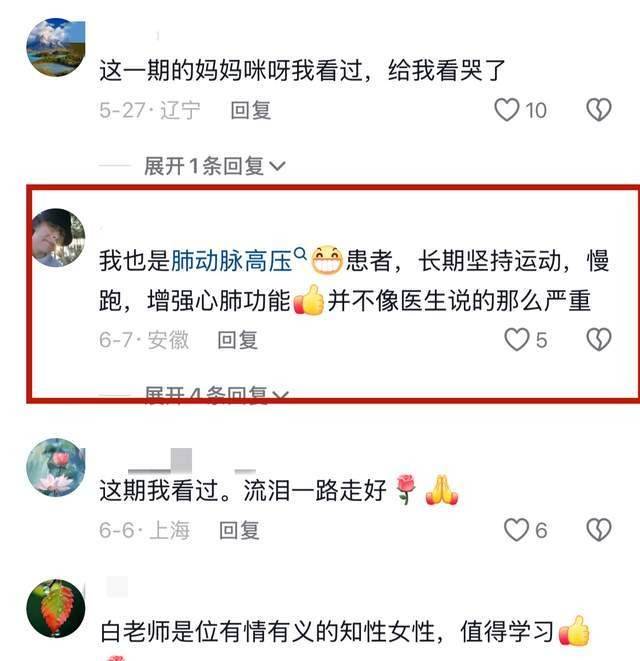This screenshot has height=661, width=640.
Task: Tap search icon beside 肺动脉高压
Action: tap(299, 254)
